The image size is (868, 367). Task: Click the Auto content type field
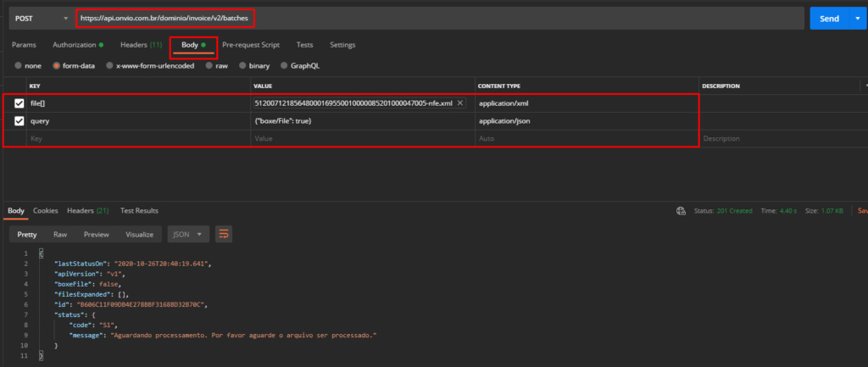587,138
